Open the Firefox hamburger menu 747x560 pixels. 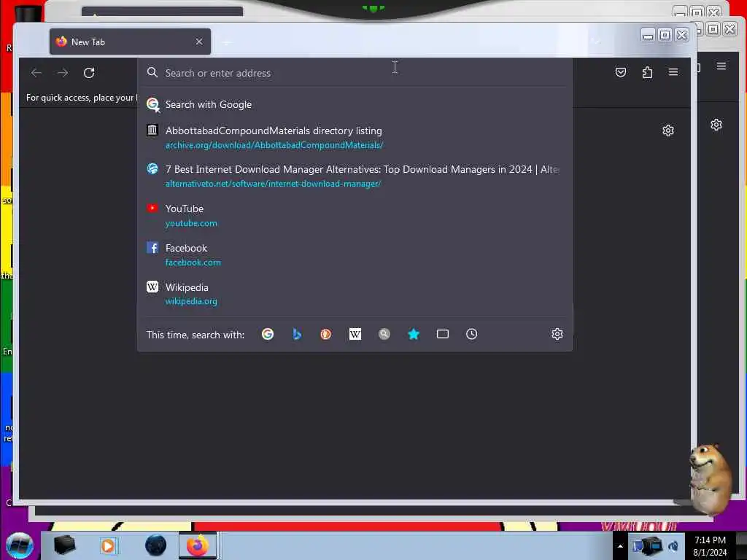coord(673,72)
